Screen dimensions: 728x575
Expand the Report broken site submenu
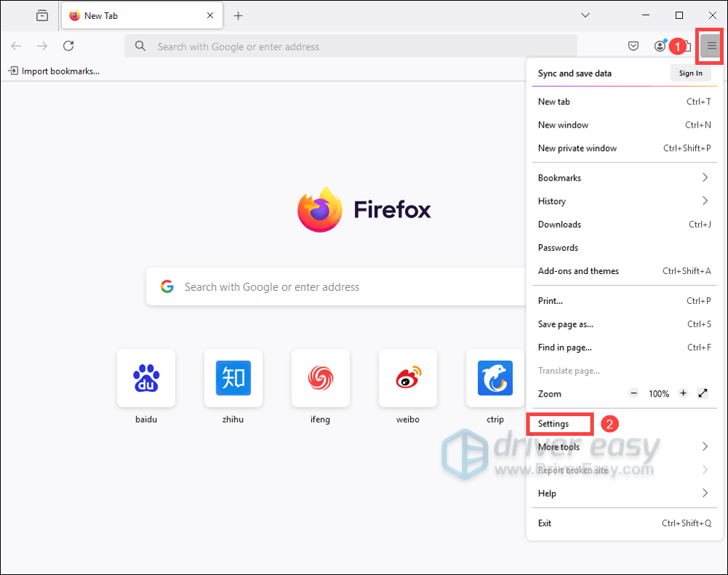click(x=625, y=470)
